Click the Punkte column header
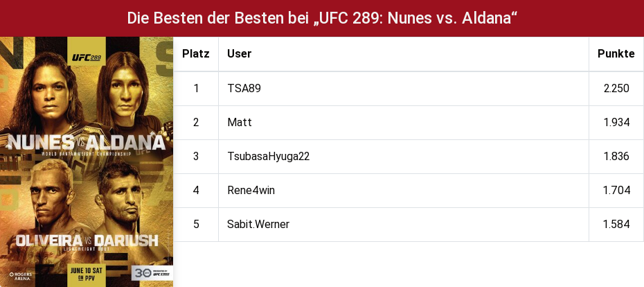Viewport: 644px width, 287px height. pos(616,54)
